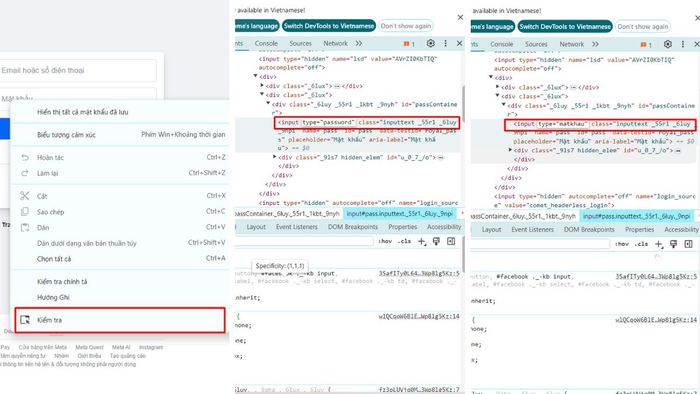This screenshot has width=700, height=394.
Task: Toggle :hov element state in the right-hand panel
Action: pyautogui.click(x=621, y=244)
